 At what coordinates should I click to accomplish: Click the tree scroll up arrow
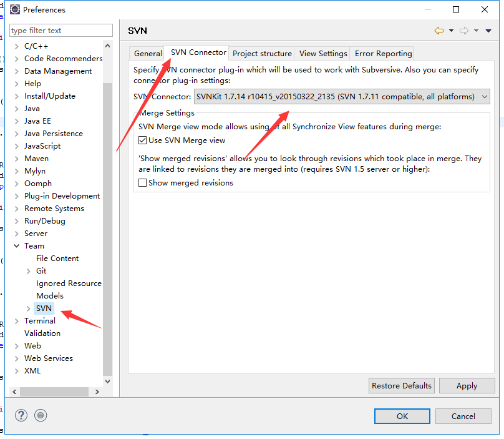pos(108,46)
